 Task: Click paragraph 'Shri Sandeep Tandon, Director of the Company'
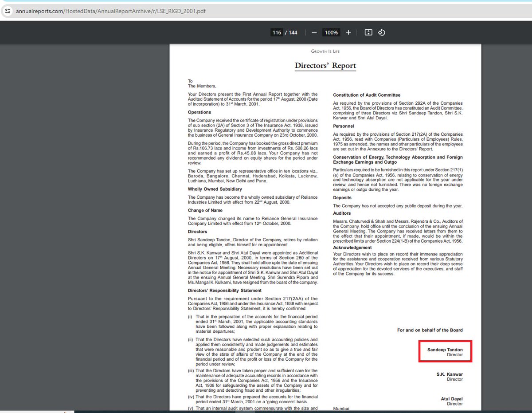point(253,242)
